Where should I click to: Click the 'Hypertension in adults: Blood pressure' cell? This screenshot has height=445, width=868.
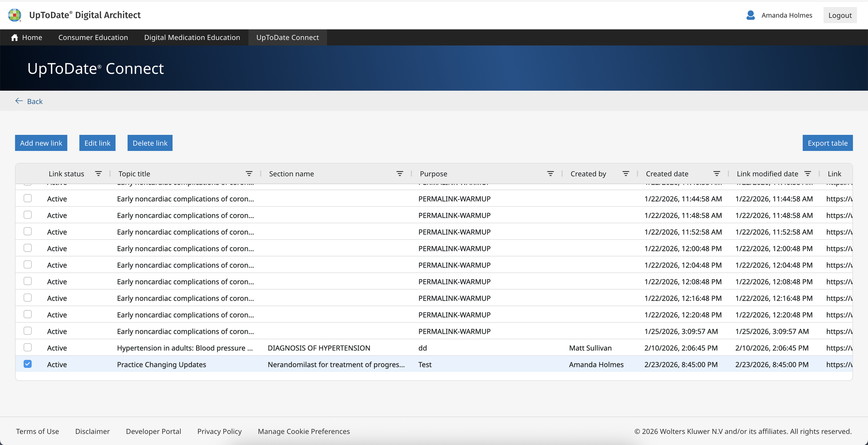(x=185, y=348)
